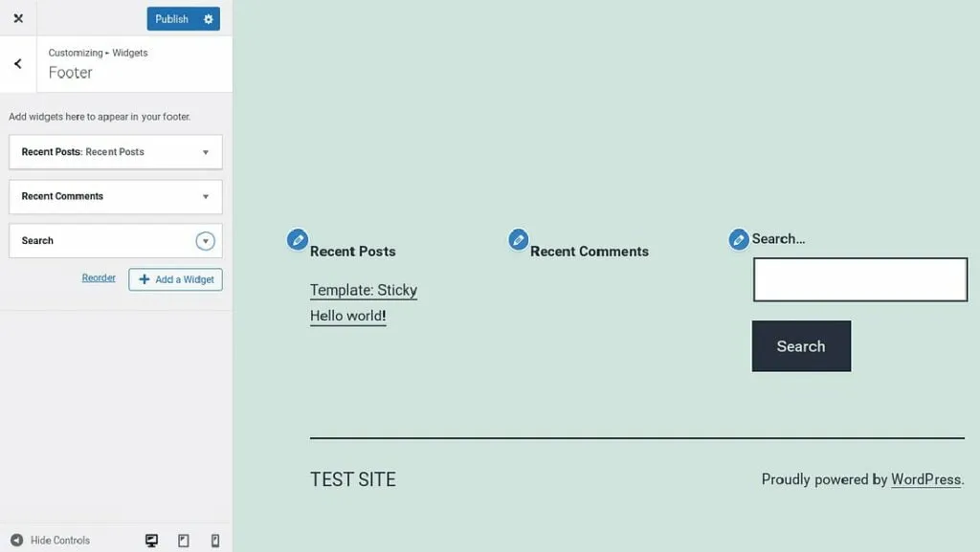Image resolution: width=980 pixels, height=552 pixels.
Task: Expand the Recent Comments widget settings
Action: pos(207,196)
